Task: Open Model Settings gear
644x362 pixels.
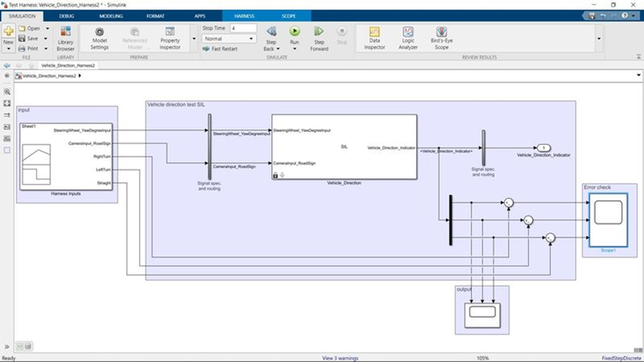Action: click(99, 39)
